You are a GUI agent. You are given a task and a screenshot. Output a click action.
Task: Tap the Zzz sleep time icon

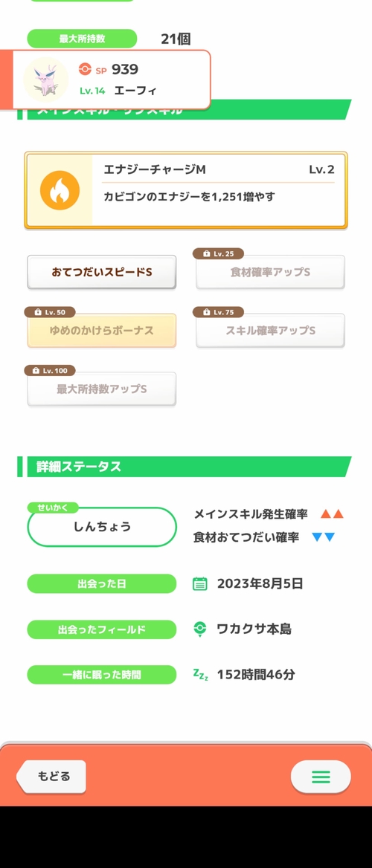click(x=200, y=674)
